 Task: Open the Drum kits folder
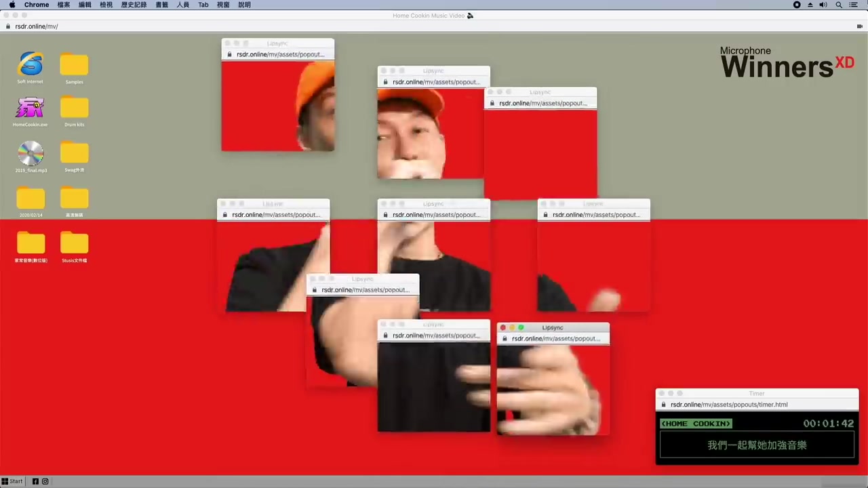click(x=75, y=112)
